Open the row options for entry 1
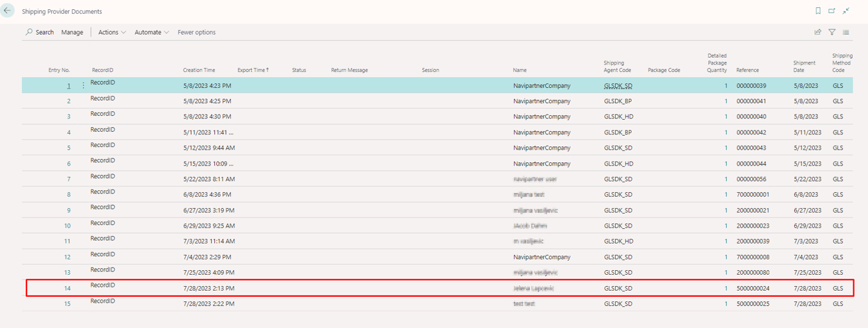The width and height of the screenshot is (868, 328). point(83,85)
